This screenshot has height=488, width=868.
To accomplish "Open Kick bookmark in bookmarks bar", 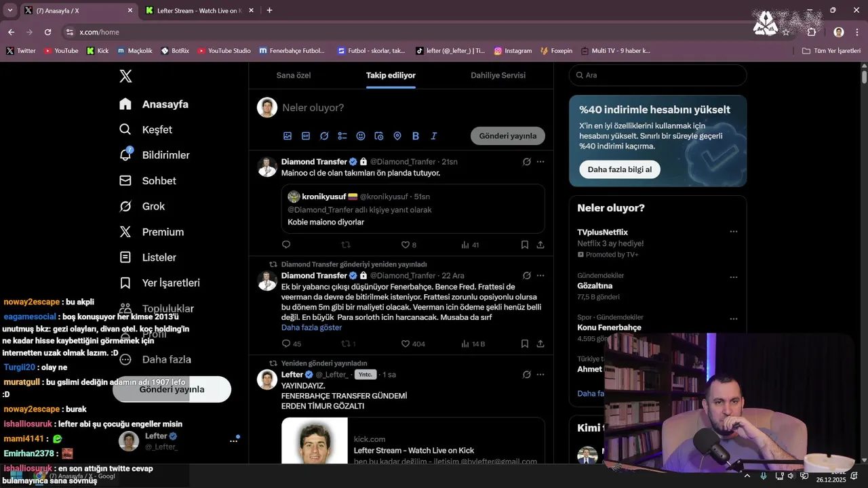I will [98, 51].
